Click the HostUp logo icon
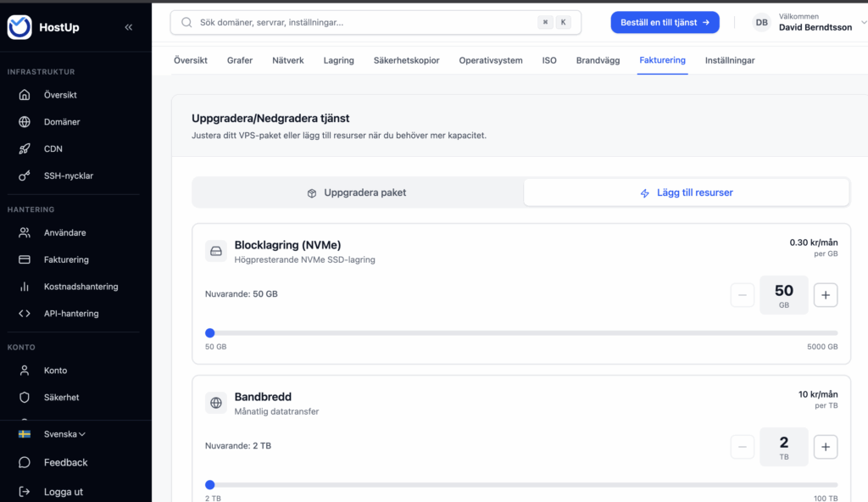The width and height of the screenshot is (868, 502). click(x=19, y=27)
